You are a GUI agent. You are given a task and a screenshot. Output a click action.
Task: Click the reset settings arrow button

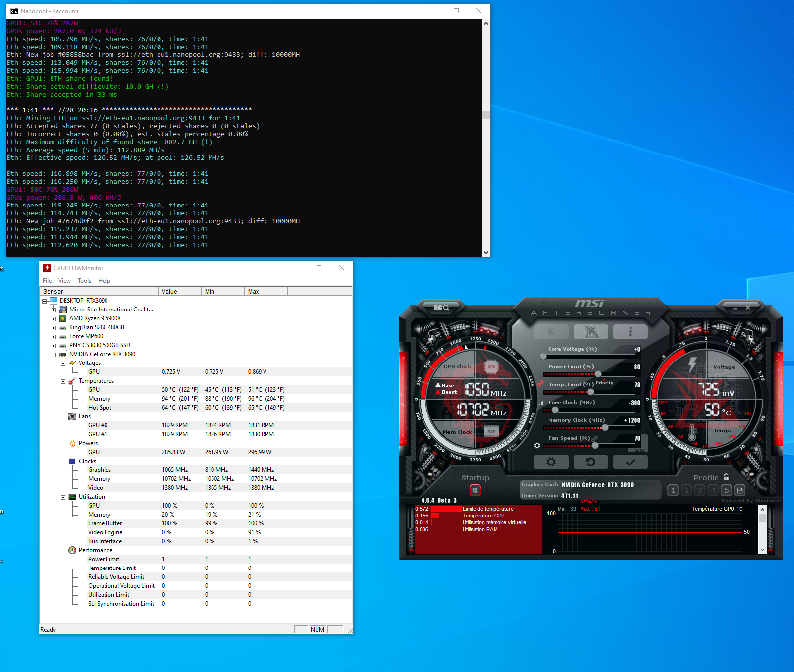[x=590, y=462]
